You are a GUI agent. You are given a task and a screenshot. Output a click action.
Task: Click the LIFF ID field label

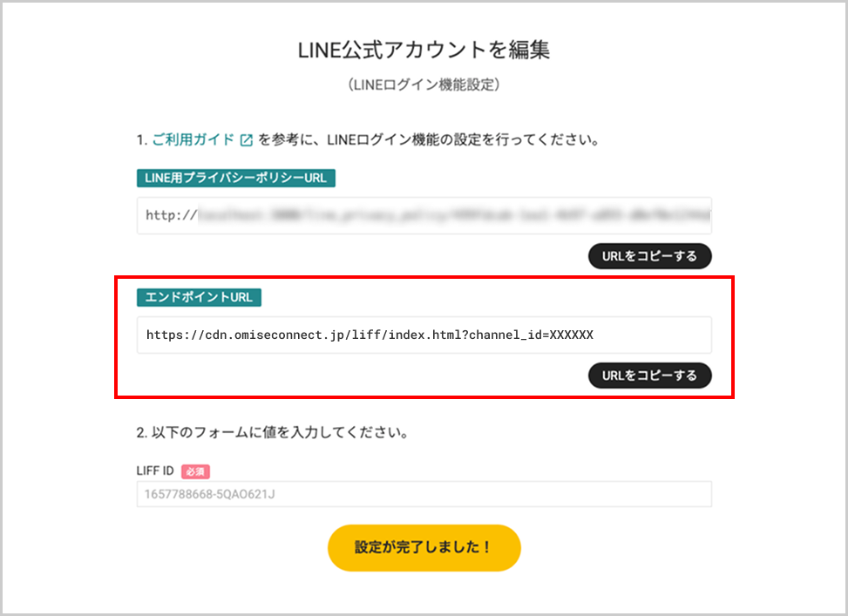click(x=154, y=471)
